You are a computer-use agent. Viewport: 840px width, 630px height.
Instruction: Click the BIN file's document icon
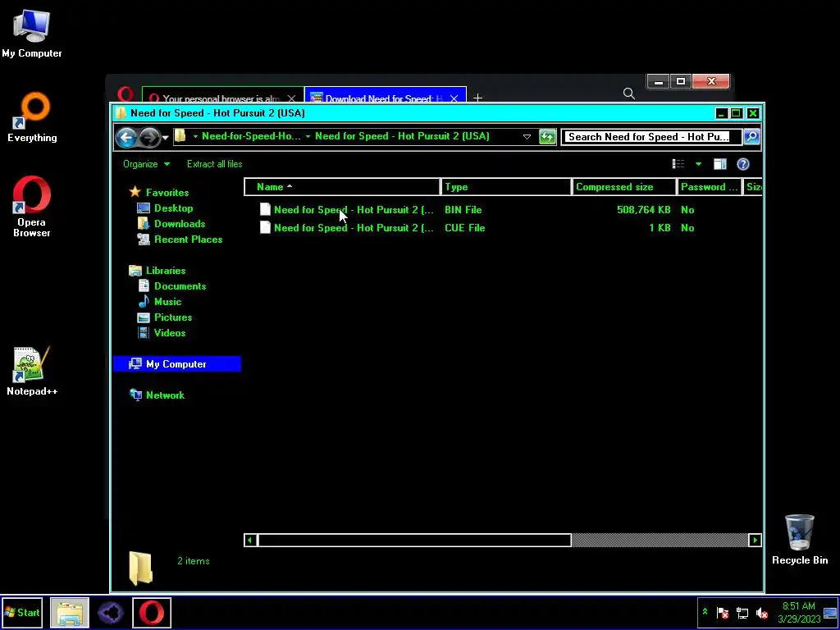265,209
